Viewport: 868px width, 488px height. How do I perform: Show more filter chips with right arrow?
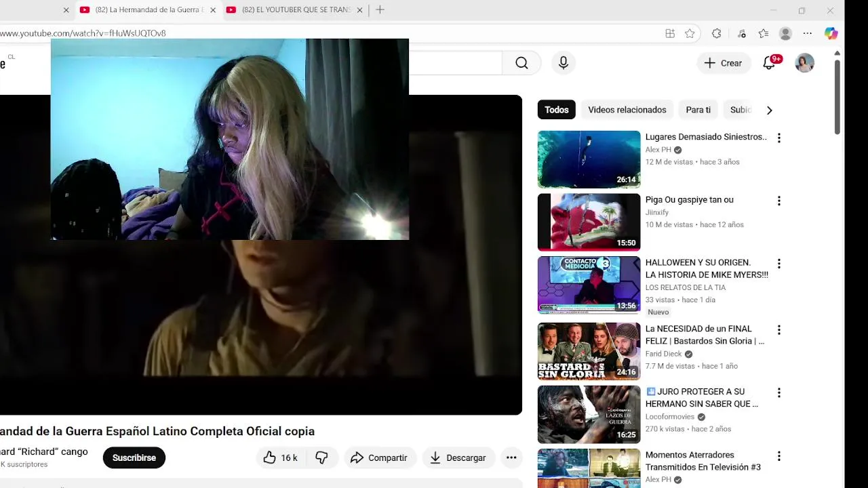tap(769, 110)
